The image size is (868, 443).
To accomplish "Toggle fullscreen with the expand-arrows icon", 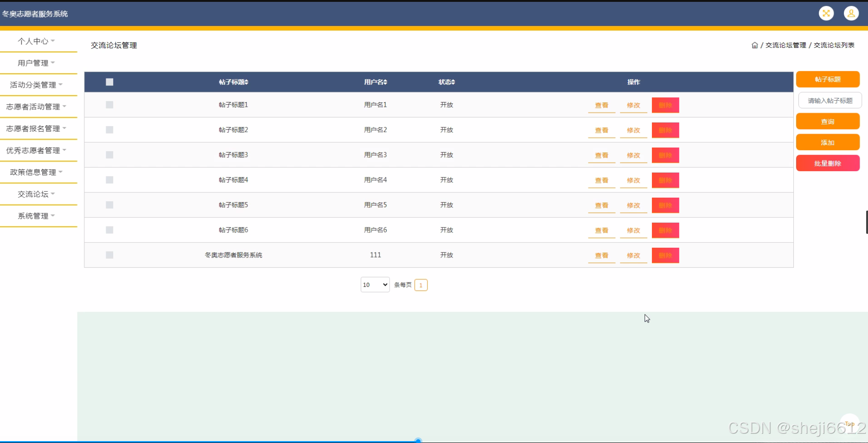I will (x=826, y=13).
